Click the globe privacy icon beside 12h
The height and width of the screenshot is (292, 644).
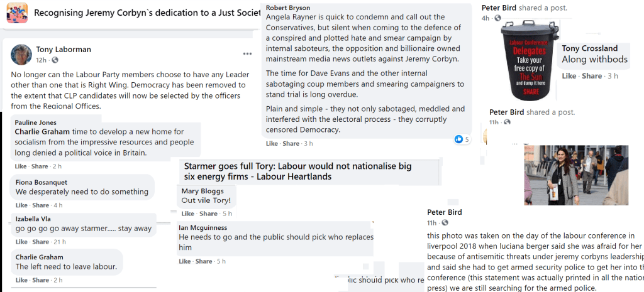pos(55,60)
